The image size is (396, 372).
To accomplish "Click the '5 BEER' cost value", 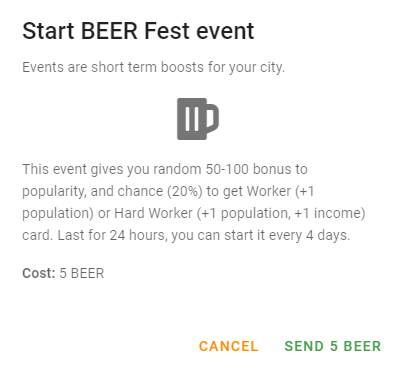I will tap(82, 273).
